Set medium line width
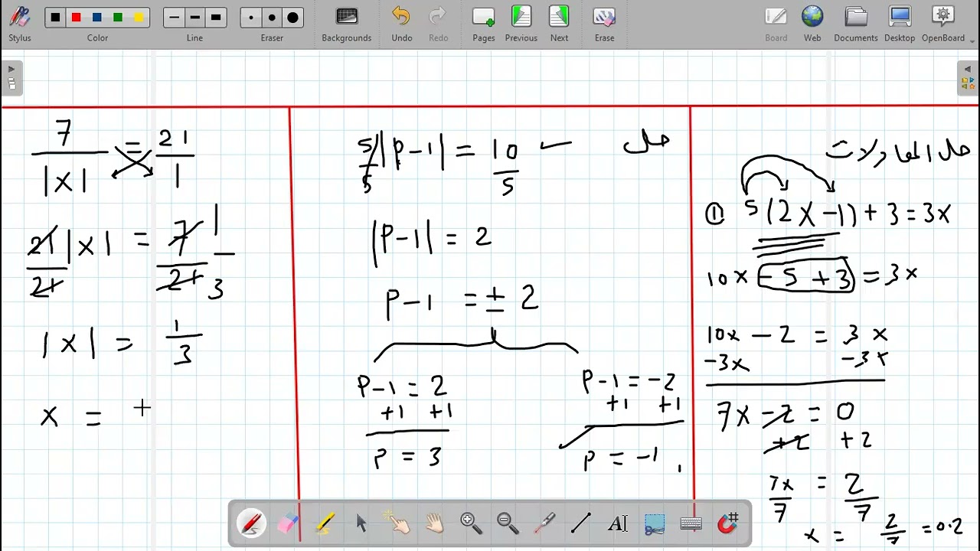This screenshot has height=551, width=980. (x=195, y=18)
